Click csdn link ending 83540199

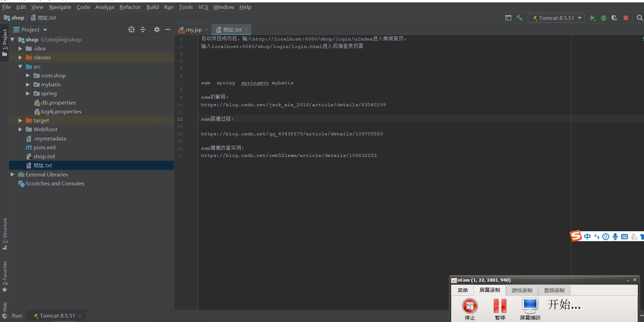(293, 105)
